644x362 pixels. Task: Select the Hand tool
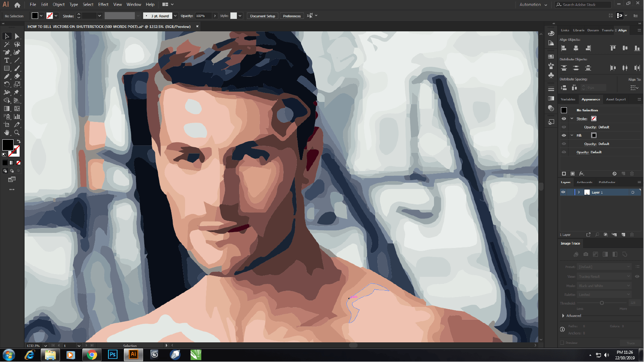click(7, 132)
